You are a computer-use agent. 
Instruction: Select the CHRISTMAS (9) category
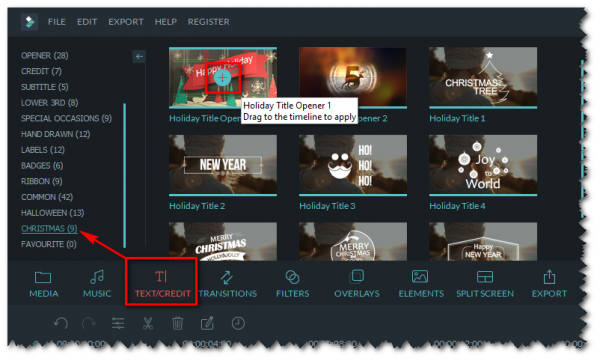(x=49, y=229)
